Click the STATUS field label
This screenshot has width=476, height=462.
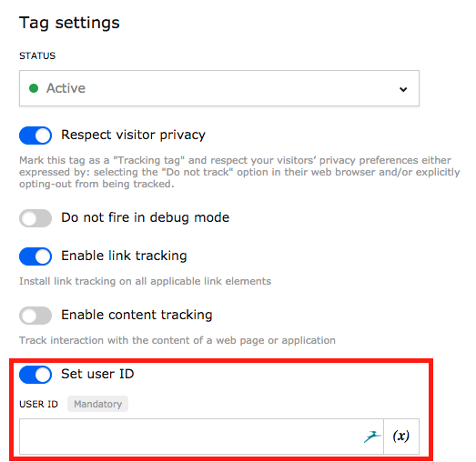[37, 55]
